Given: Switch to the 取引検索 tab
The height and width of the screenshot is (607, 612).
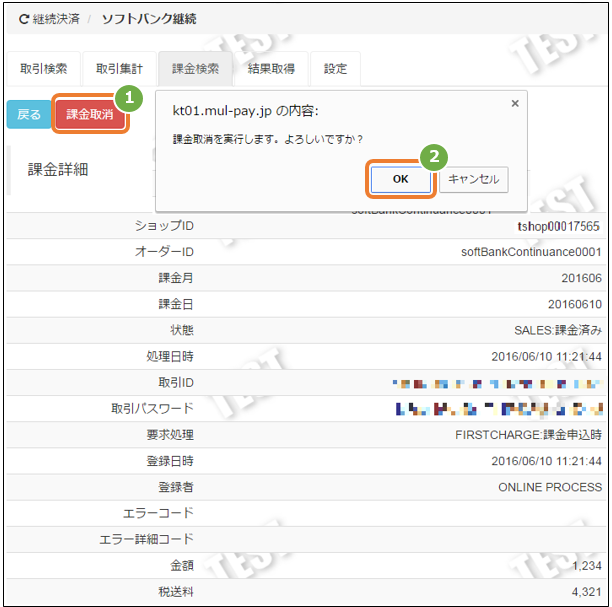Looking at the screenshot, I should [44, 69].
